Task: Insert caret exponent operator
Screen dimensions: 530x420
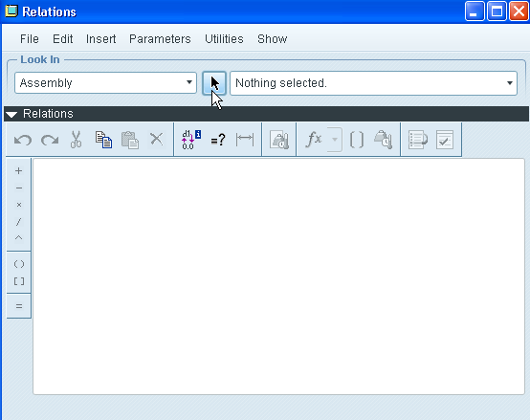Action: [x=19, y=238]
